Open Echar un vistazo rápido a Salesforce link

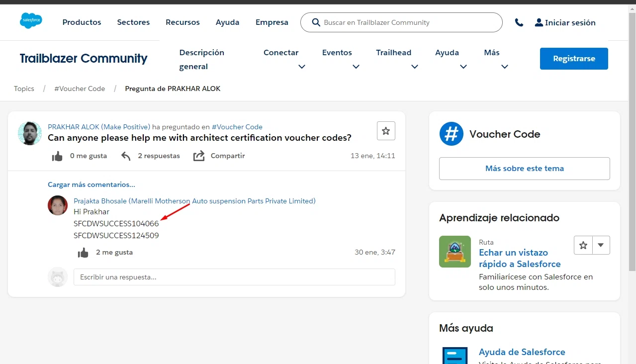520,258
